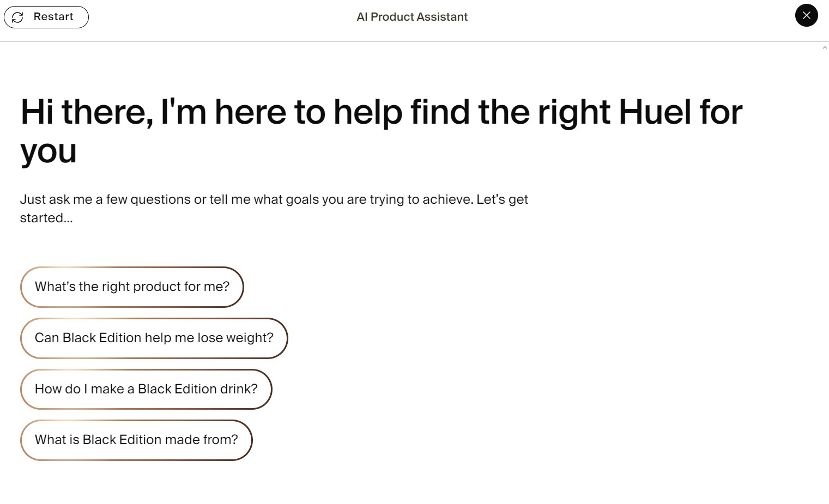Click the Restart control's circular arrow glyph

click(18, 17)
